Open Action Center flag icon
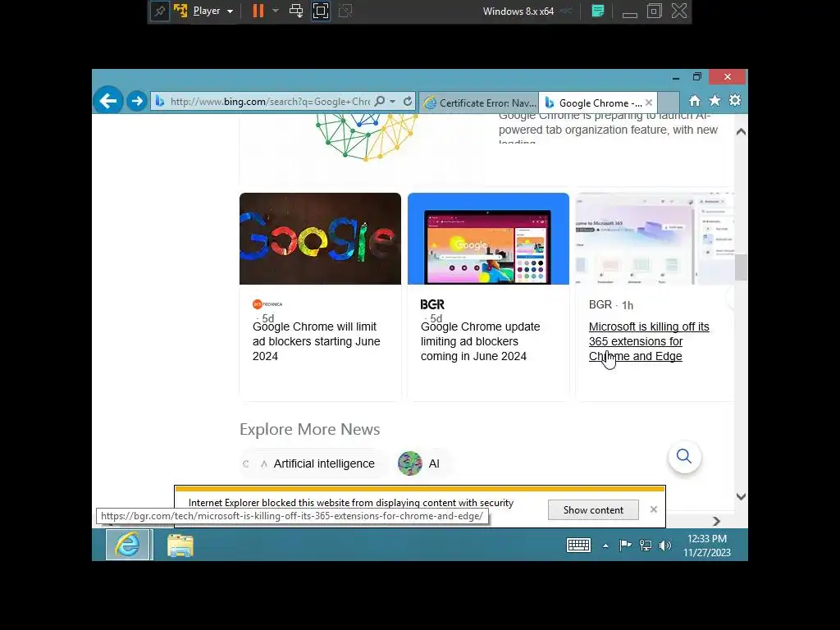This screenshot has height=630, width=840. (x=625, y=546)
